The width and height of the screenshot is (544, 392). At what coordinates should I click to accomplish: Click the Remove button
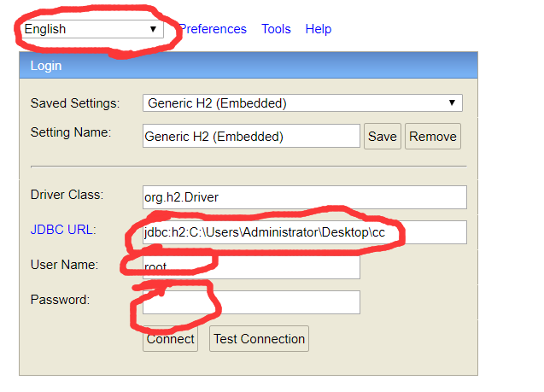click(433, 137)
